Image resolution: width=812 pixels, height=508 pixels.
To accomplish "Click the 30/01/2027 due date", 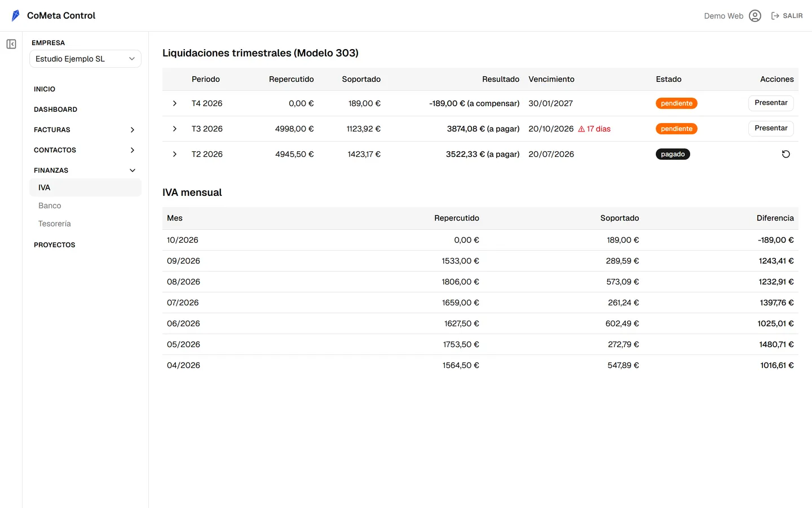I will coord(550,103).
